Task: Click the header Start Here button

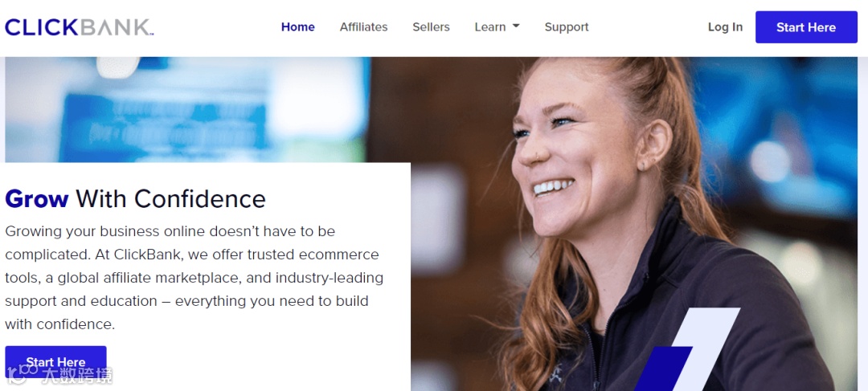Action: 806,27
